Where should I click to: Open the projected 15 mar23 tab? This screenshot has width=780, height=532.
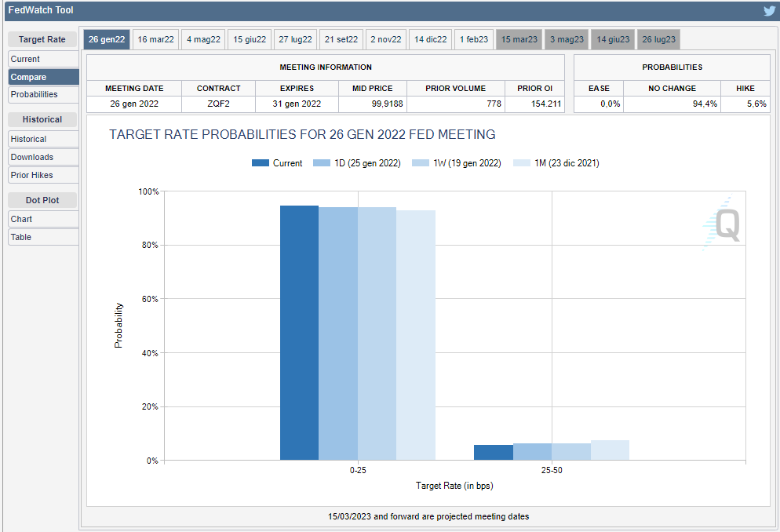coord(519,39)
